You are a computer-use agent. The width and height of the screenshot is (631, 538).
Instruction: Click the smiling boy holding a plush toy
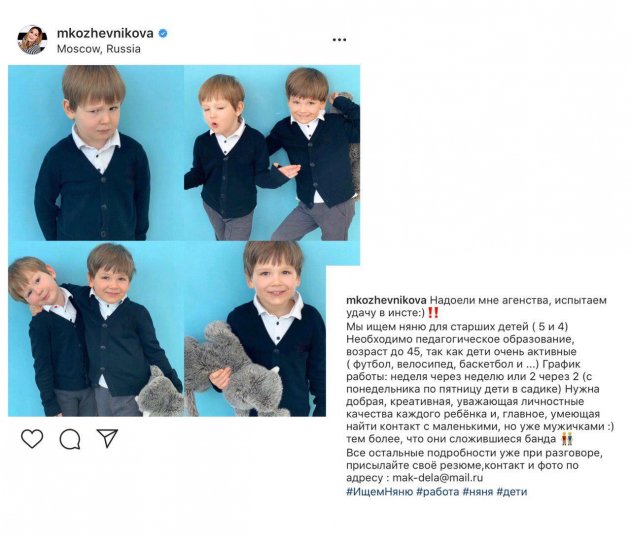point(255,329)
